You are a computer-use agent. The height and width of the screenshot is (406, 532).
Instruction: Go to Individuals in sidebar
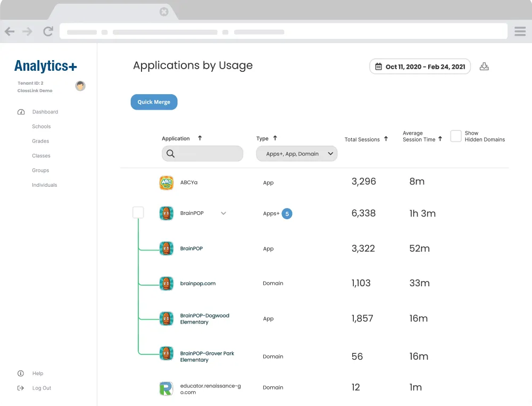click(x=45, y=185)
